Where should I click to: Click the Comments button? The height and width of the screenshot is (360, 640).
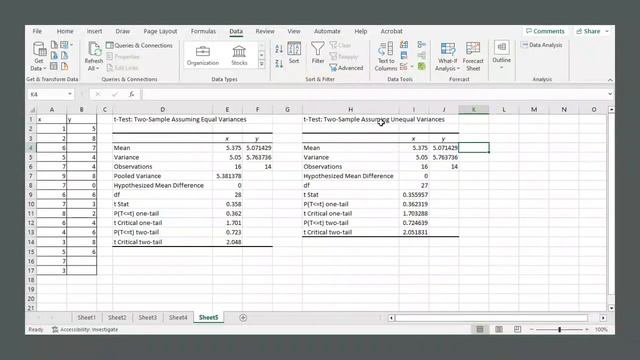545,31
